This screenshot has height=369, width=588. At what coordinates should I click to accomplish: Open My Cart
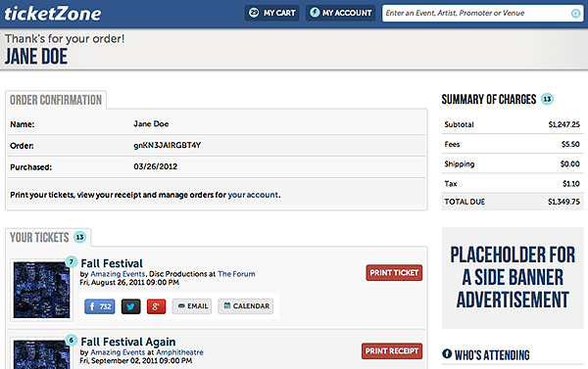point(271,13)
